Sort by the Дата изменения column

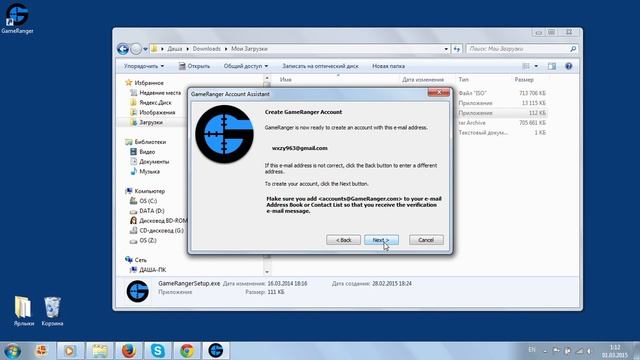click(x=423, y=80)
